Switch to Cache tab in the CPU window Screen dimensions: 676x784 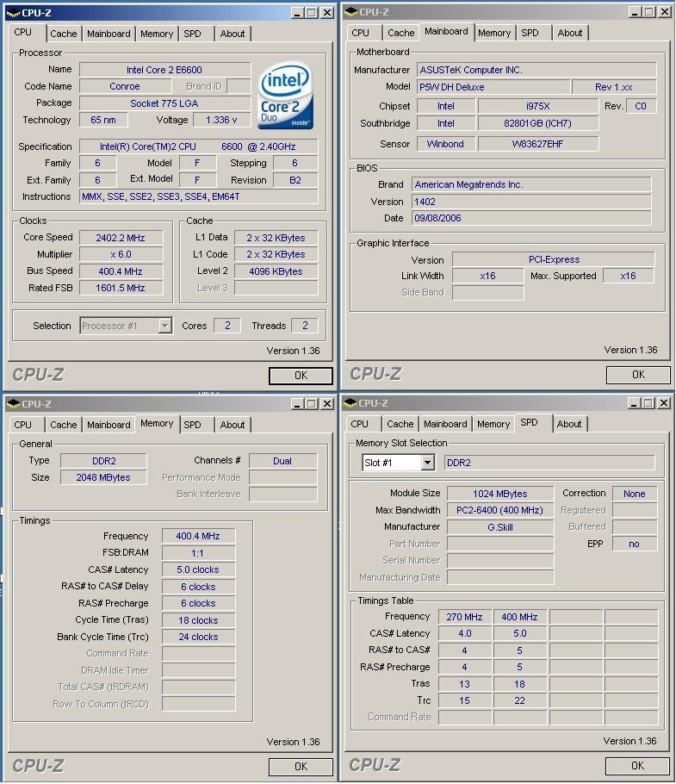point(64,34)
